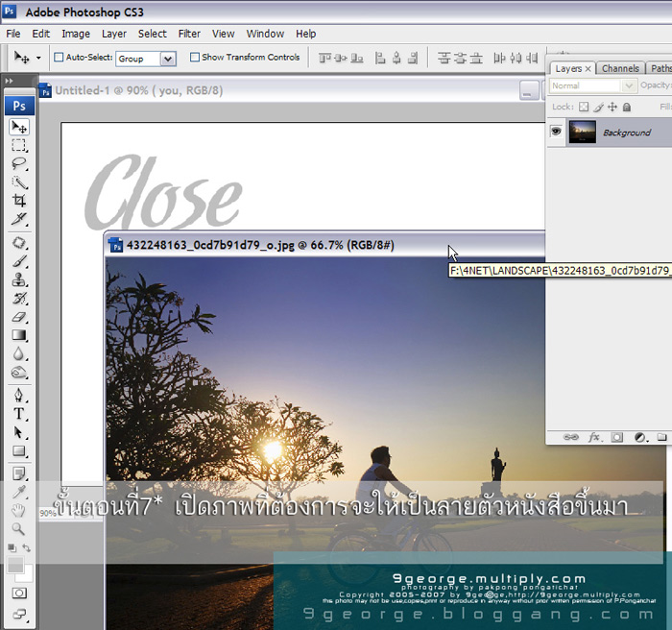The height and width of the screenshot is (630, 672).
Task: Hide the Background layer visibility eye
Action: [556, 132]
